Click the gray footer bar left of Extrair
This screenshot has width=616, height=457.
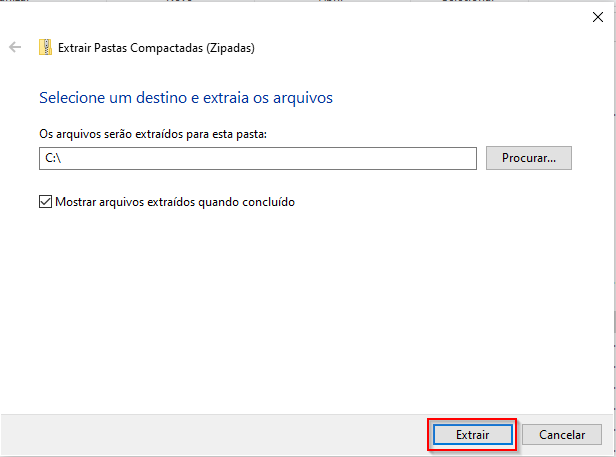click(212, 435)
